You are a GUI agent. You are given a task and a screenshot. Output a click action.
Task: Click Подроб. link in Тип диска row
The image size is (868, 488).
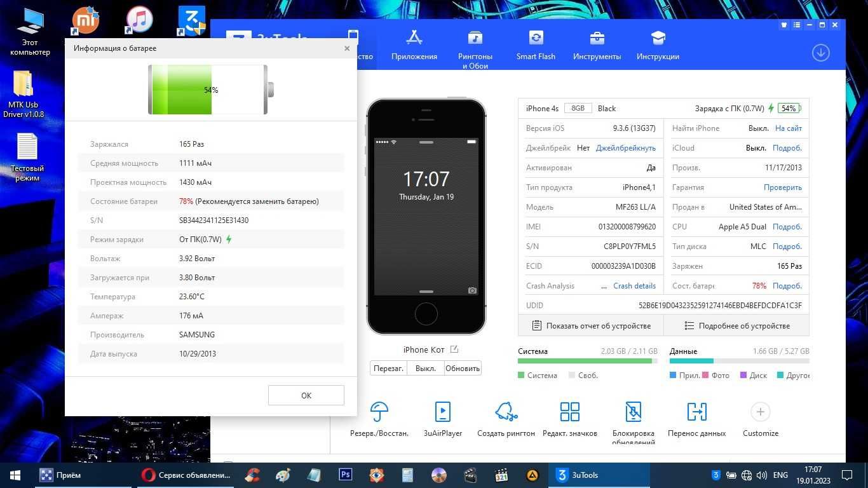pyautogui.click(x=787, y=247)
